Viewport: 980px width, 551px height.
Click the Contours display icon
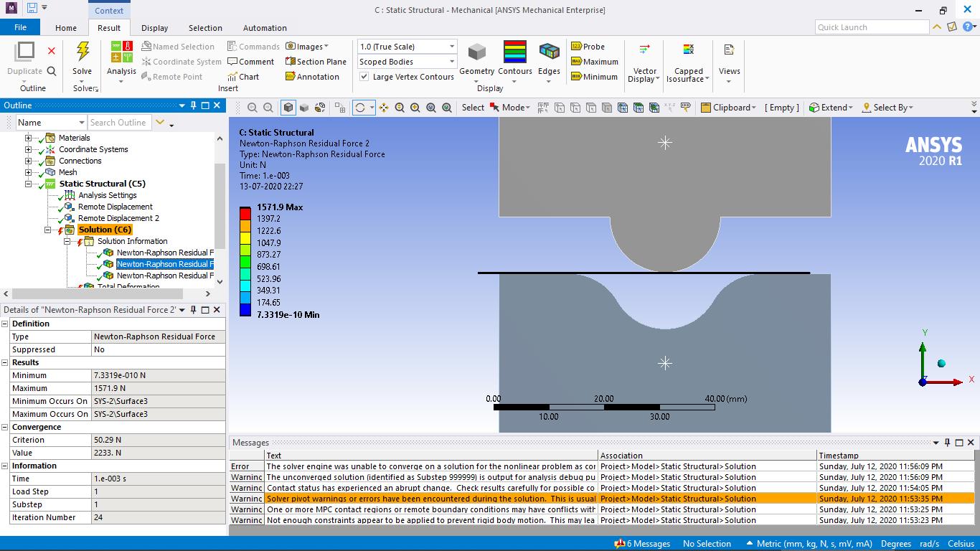(515, 52)
